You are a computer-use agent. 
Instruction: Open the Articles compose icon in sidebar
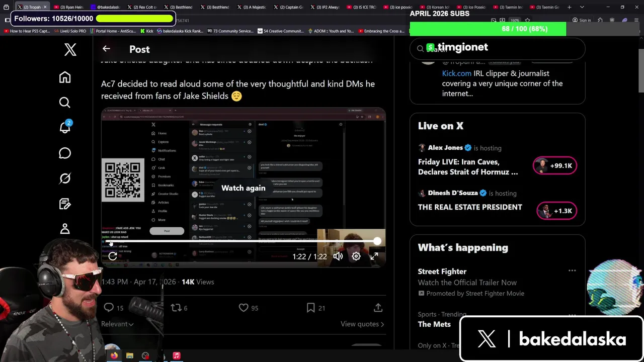(65, 204)
